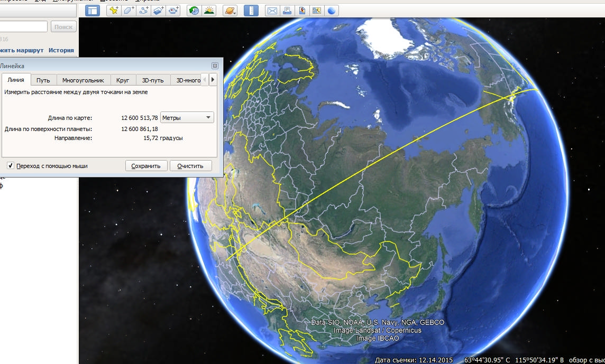The width and height of the screenshot is (605, 364).
Task: Add an image overlay icon
Action: (x=159, y=11)
